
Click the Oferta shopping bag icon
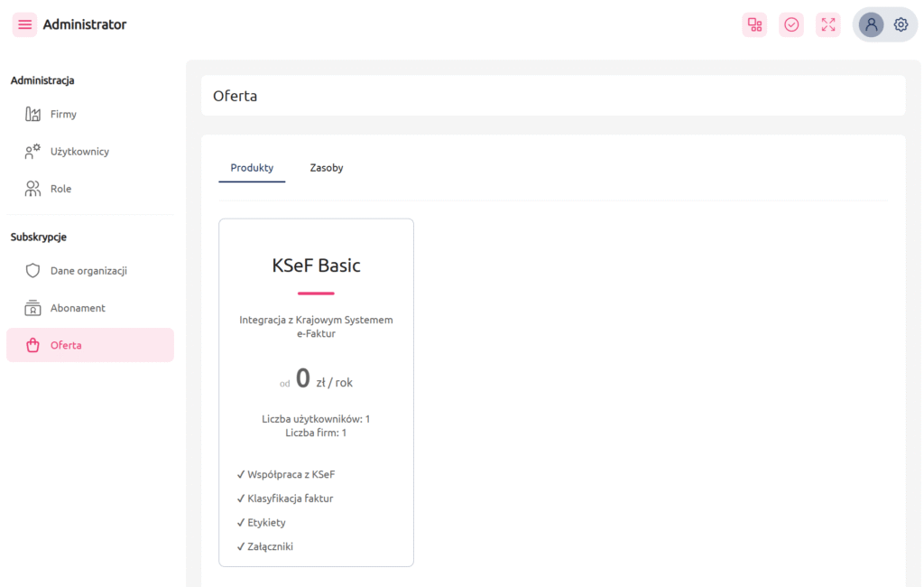(x=33, y=345)
